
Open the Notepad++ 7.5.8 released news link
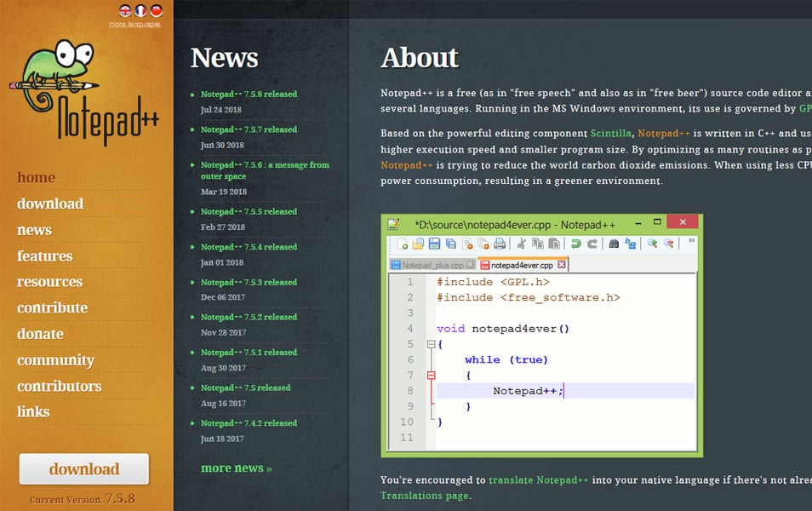coord(249,94)
